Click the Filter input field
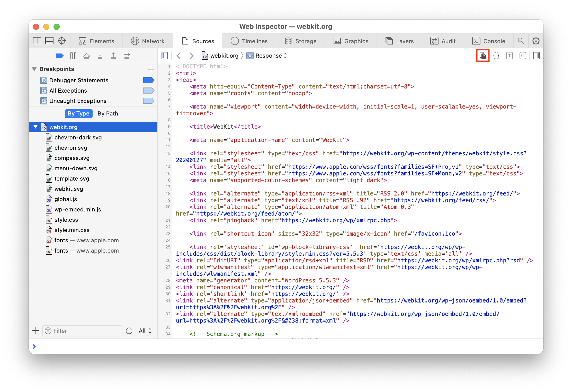 pos(82,331)
